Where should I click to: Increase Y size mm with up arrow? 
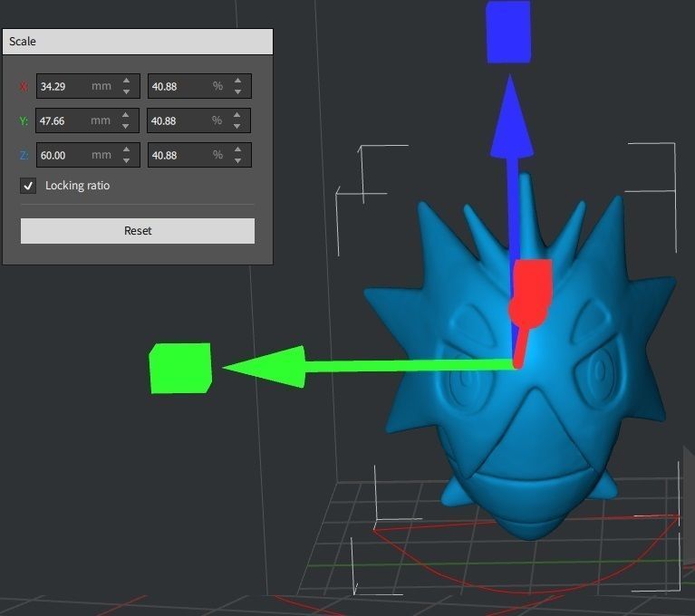(x=125, y=115)
